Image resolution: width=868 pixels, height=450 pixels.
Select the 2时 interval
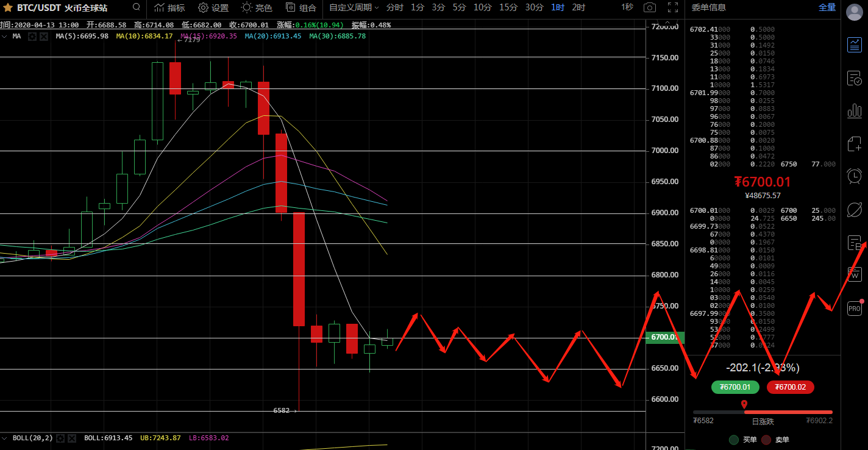click(x=578, y=8)
